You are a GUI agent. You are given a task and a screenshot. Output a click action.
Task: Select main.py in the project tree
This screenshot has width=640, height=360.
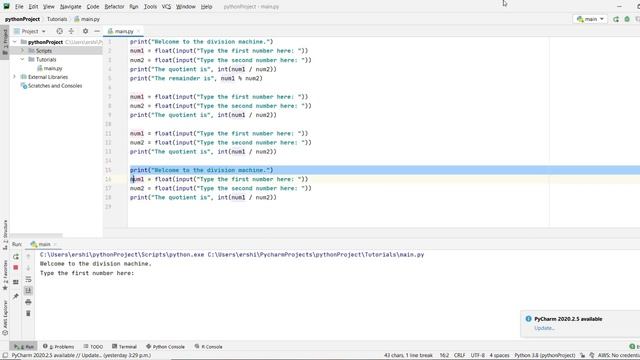click(x=53, y=68)
